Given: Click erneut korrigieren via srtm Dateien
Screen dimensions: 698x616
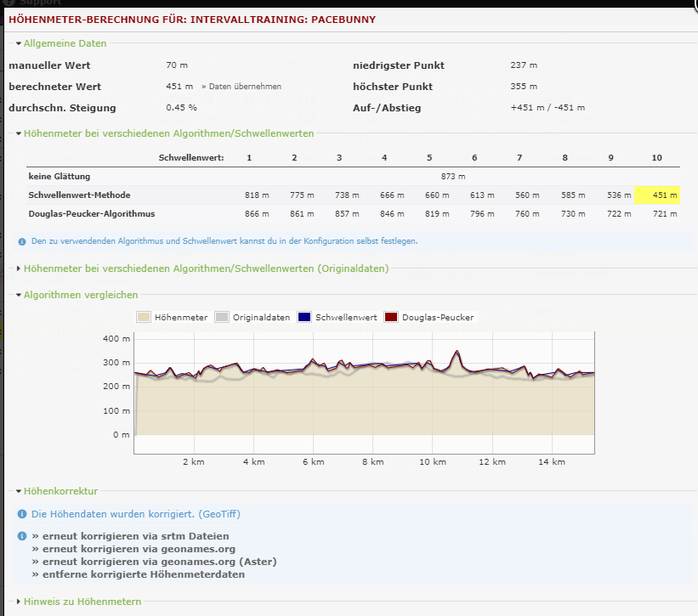Looking at the screenshot, I should [x=130, y=536].
